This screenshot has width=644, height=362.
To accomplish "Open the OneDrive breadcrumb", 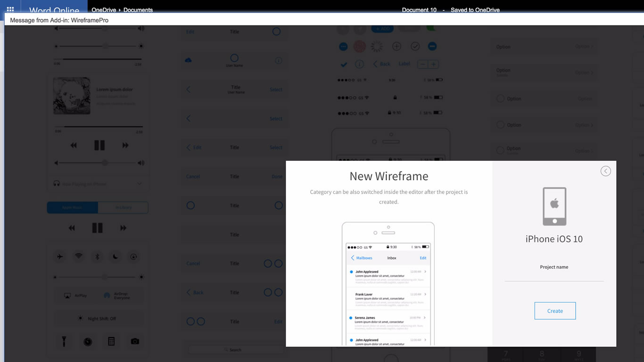I will click(104, 10).
